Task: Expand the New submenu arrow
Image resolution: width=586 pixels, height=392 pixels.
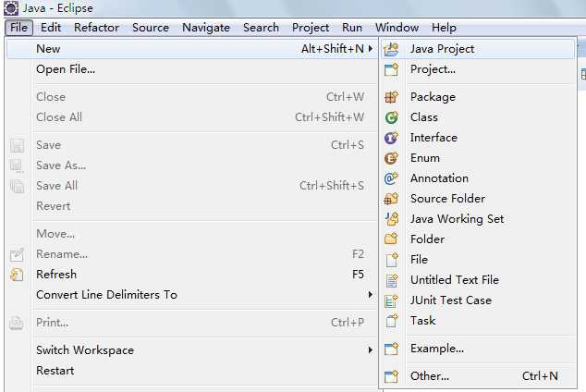Action: [x=371, y=49]
